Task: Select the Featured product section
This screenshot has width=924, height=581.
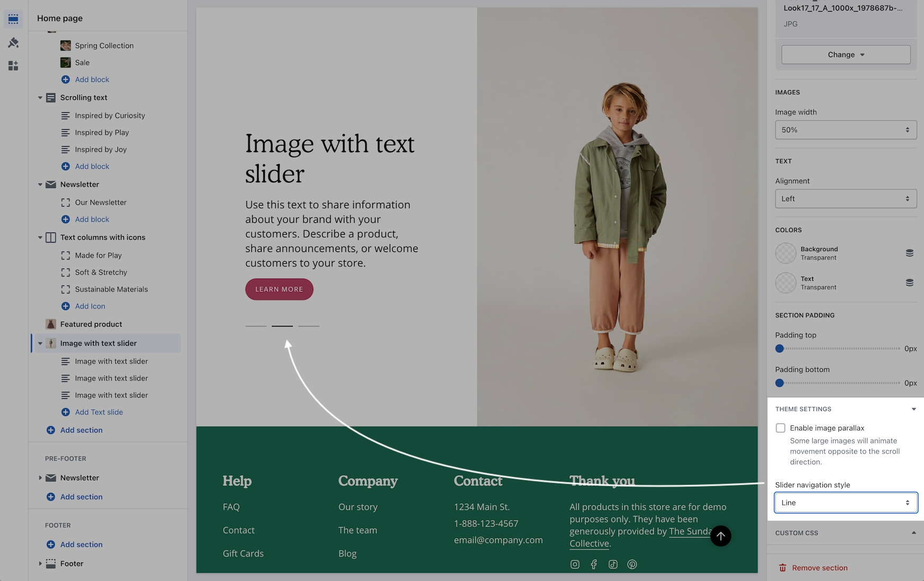Action: 91,324
